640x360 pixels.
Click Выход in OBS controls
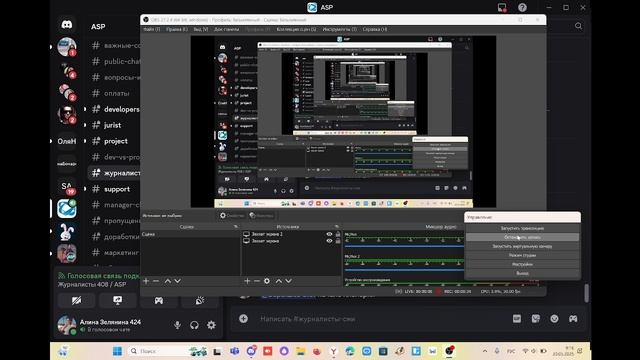click(x=522, y=273)
